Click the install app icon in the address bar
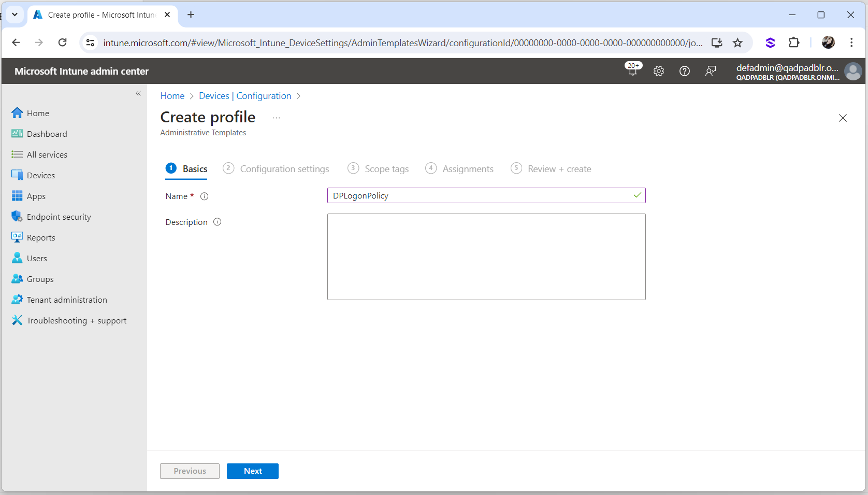 [717, 43]
